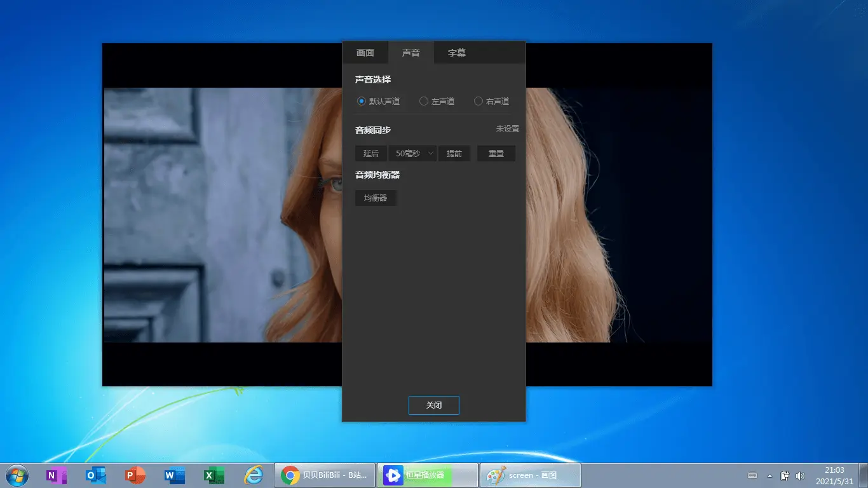Launch Word from the taskbar

coord(175,475)
